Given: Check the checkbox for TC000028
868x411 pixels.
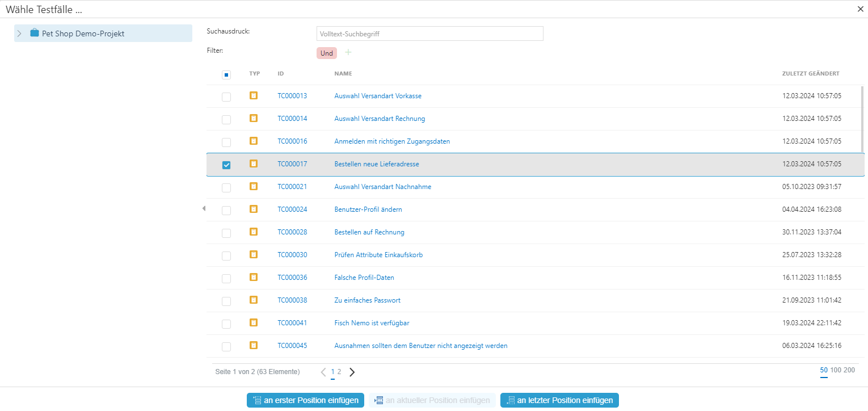Looking at the screenshot, I should 226,233.
